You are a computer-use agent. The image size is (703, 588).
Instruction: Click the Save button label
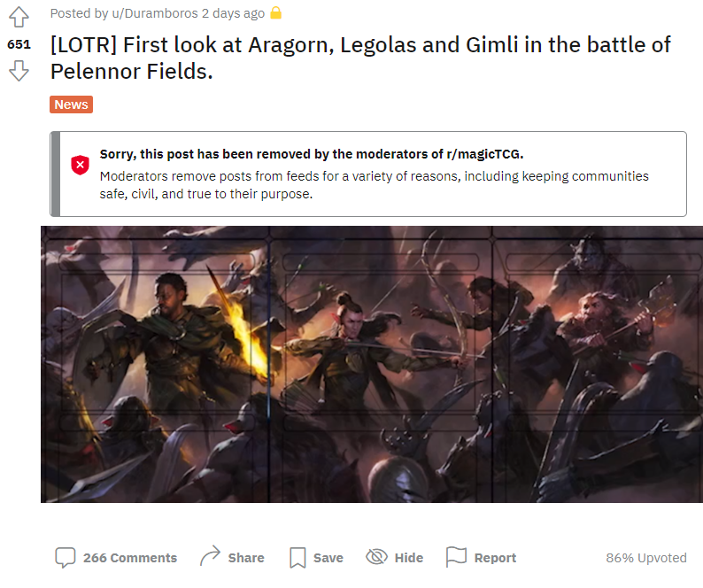coord(328,558)
